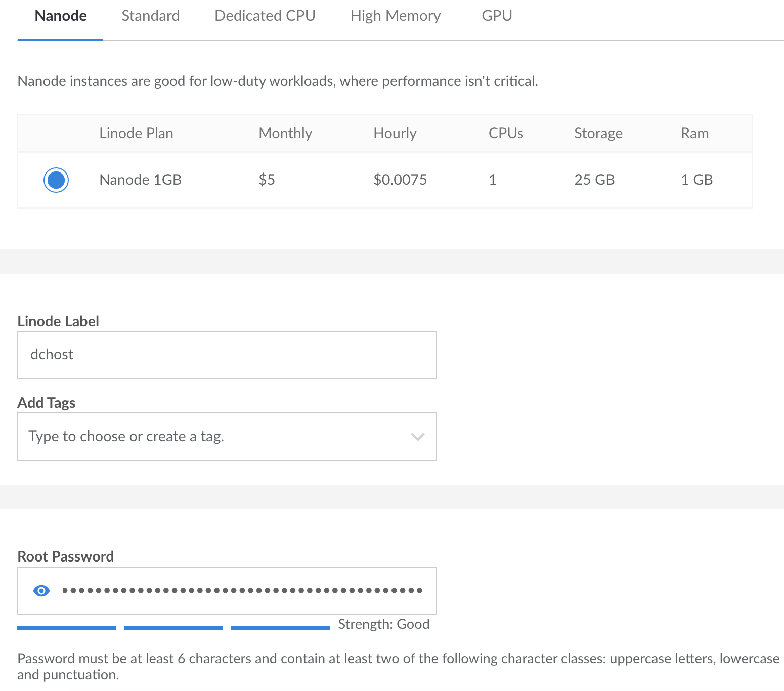Click the first password strength bar segment

(x=67, y=628)
